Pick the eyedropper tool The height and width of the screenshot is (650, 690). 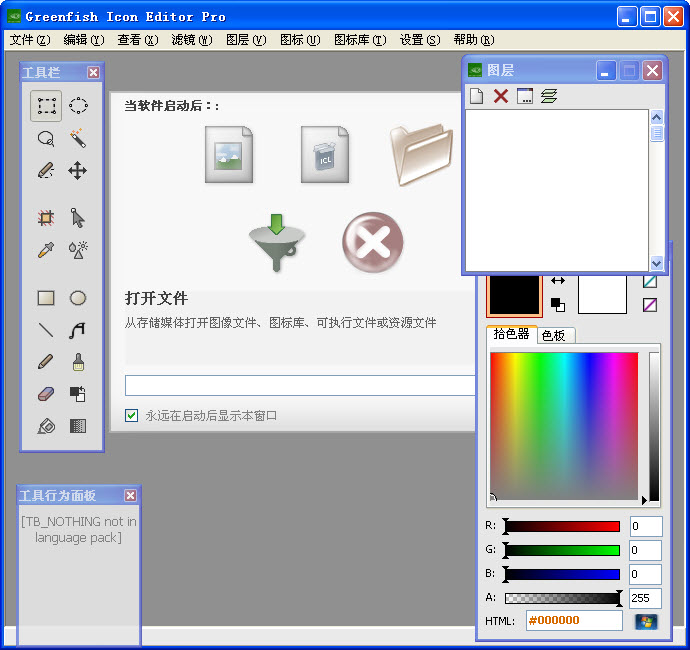[x=46, y=250]
